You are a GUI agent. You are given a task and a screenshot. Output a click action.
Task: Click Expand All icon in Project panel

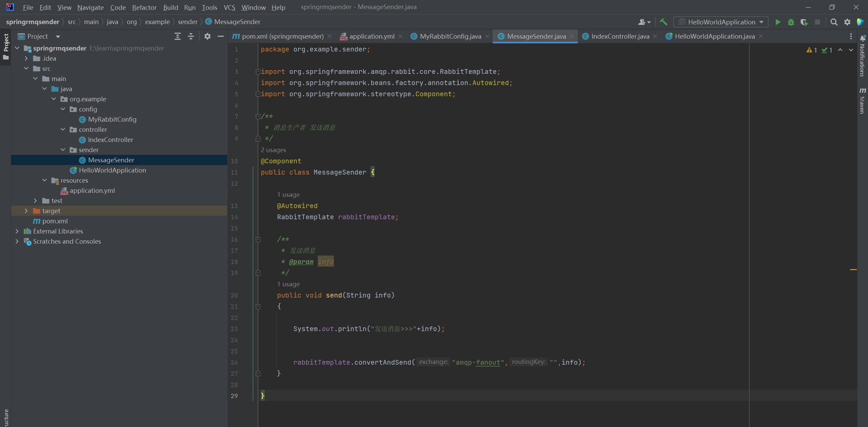[x=177, y=36]
